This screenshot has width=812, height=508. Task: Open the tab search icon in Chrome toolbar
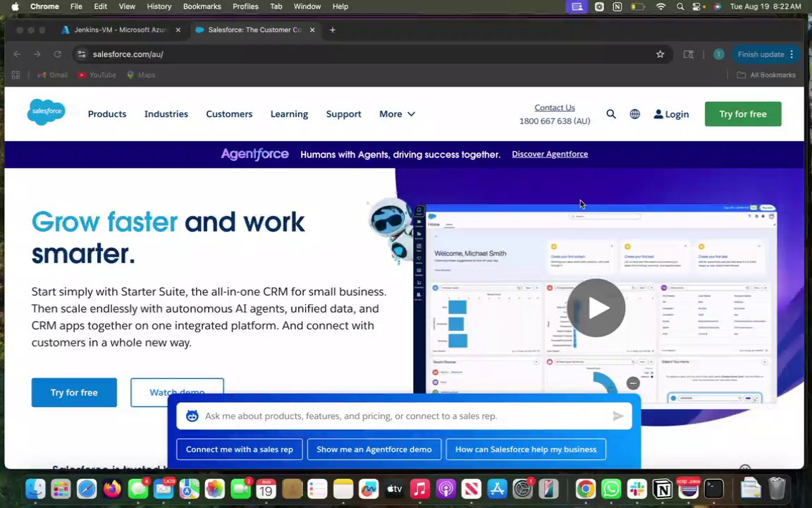point(688,54)
